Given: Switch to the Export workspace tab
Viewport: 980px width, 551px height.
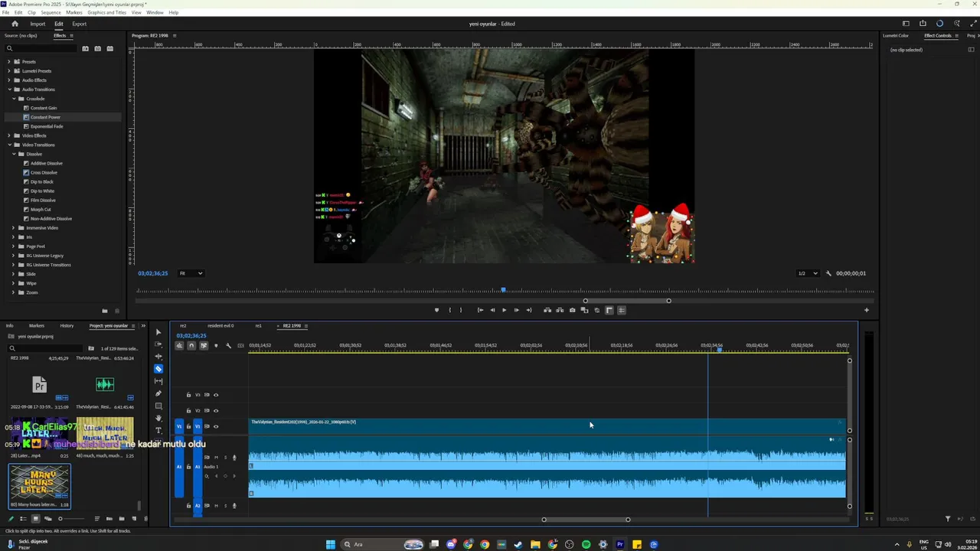Looking at the screenshot, I should point(79,24).
